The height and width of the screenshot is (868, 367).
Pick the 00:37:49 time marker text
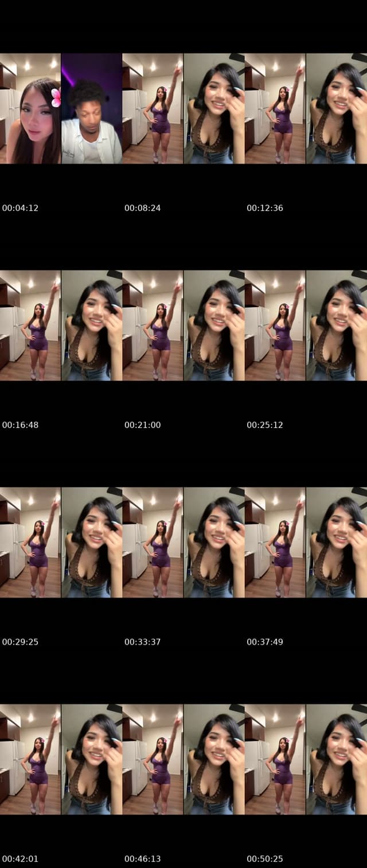(265, 642)
